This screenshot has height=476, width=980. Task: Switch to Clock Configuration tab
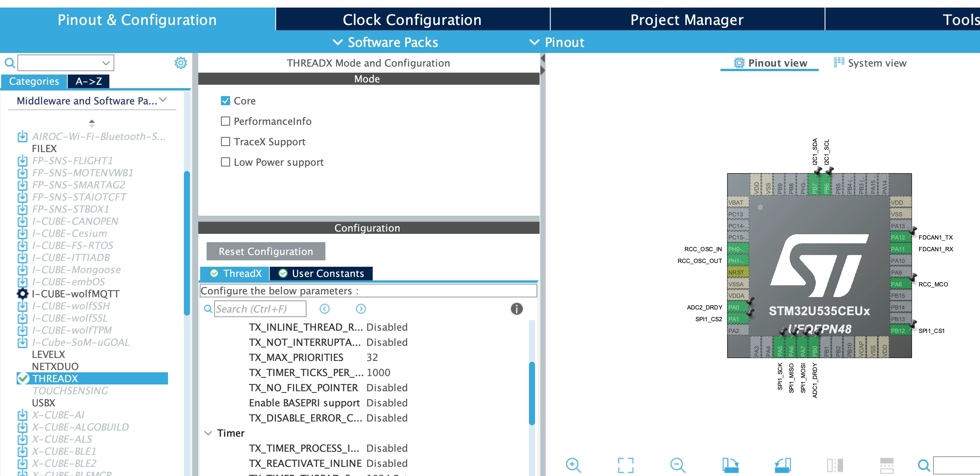click(x=412, y=19)
